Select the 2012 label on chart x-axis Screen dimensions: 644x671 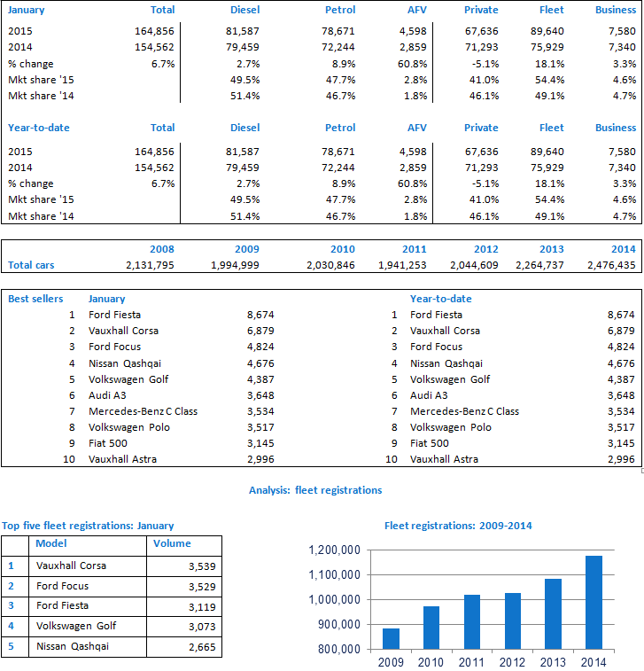[512, 661]
